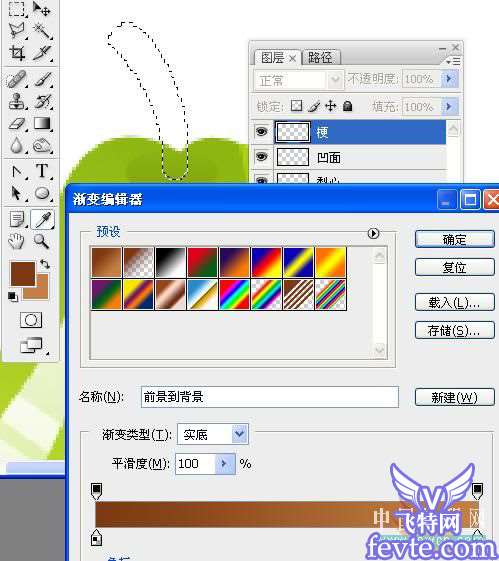
Task: Choose the Magic Wand tool
Action: coord(42,31)
